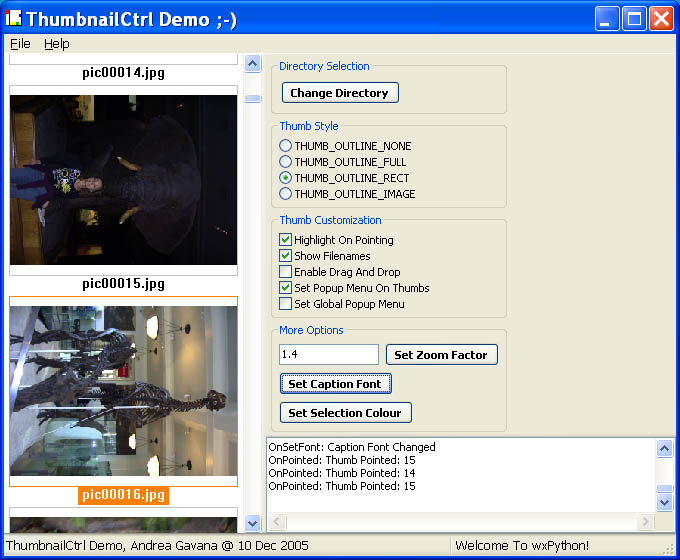The image size is (680, 560).
Task: Maximize the ThumbnailCtrl Demo window
Action: tap(634, 18)
